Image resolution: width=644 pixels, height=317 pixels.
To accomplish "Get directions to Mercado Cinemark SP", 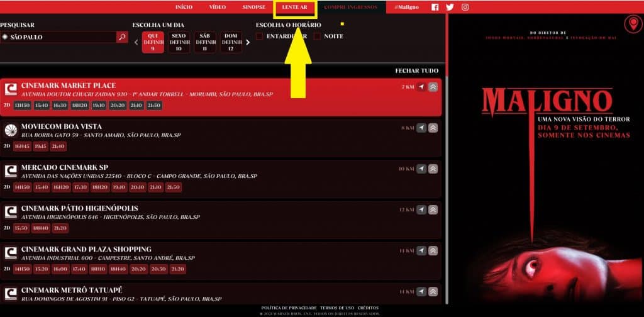I will point(421,169).
